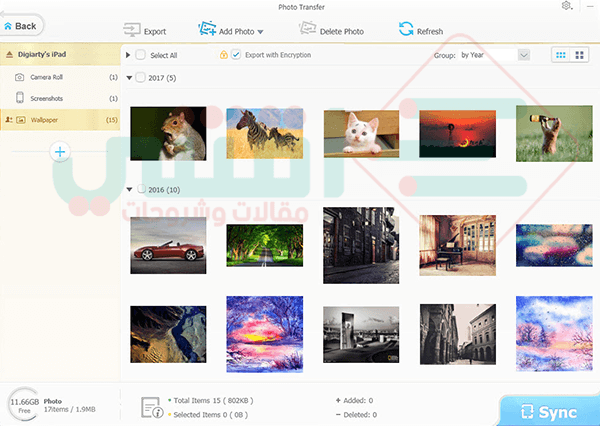Select the aerial river landscape photo

point(168,334)
